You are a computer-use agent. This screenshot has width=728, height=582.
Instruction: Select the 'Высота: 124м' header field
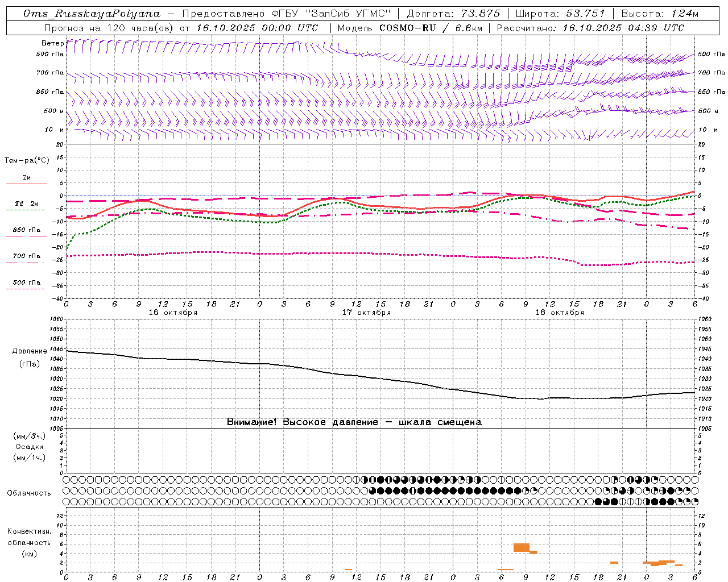[x=660, y=14]
